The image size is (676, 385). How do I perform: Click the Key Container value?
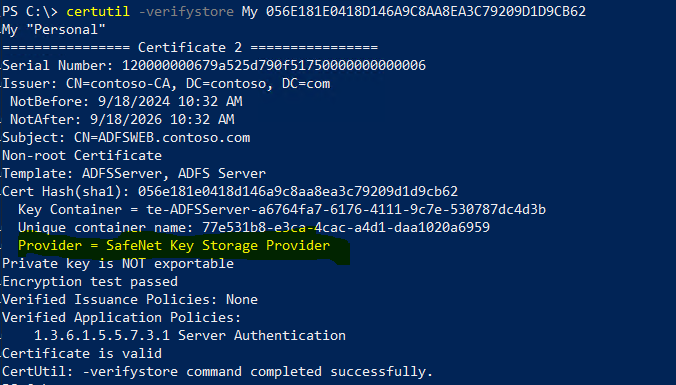(x=346, y=210)
